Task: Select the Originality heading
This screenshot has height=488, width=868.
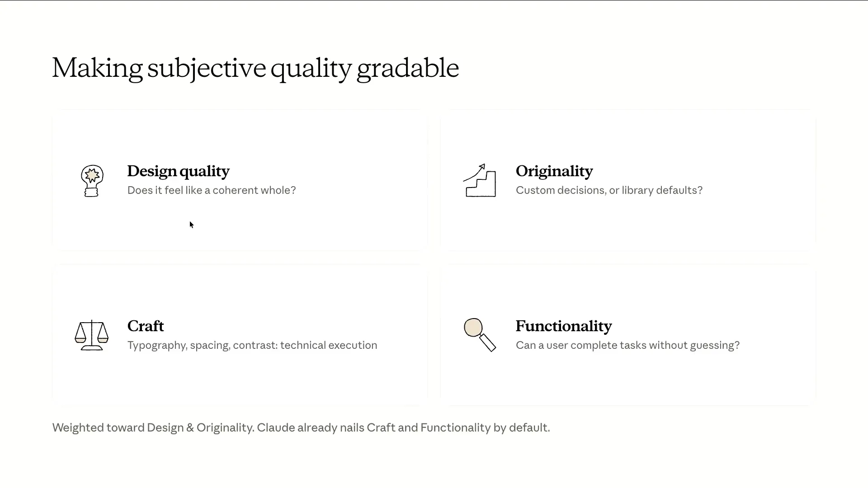Action: 554,171
